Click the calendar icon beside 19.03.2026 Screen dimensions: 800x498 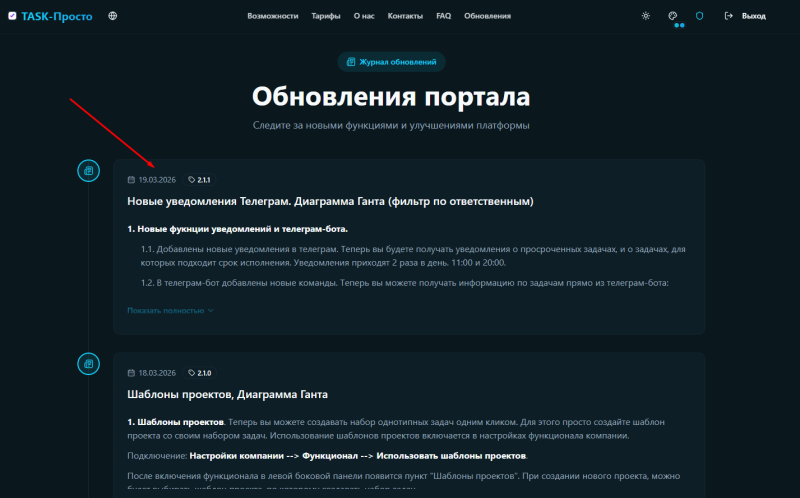[x=131, y=180]
